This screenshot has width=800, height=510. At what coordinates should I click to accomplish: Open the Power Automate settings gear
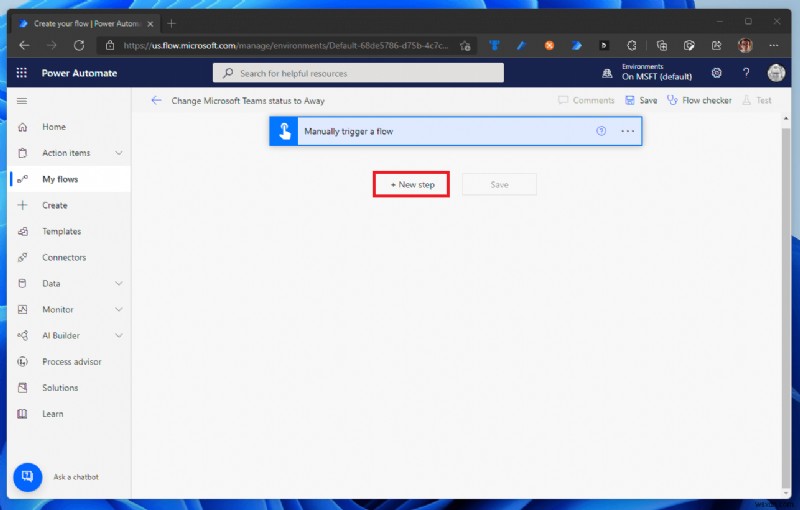[717, 73]
